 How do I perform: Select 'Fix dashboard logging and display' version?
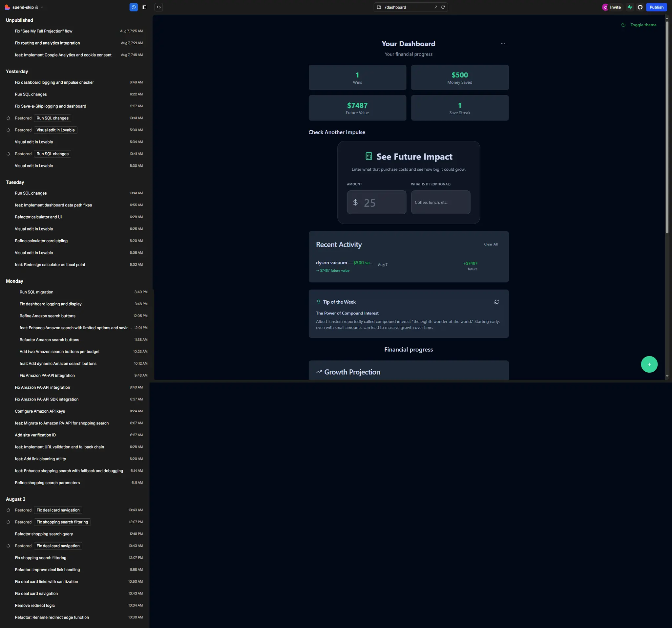[x=79, y=304]
